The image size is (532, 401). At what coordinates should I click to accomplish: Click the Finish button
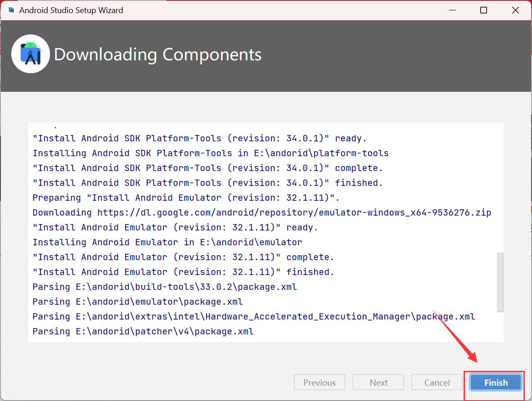[x=496, y=383]
